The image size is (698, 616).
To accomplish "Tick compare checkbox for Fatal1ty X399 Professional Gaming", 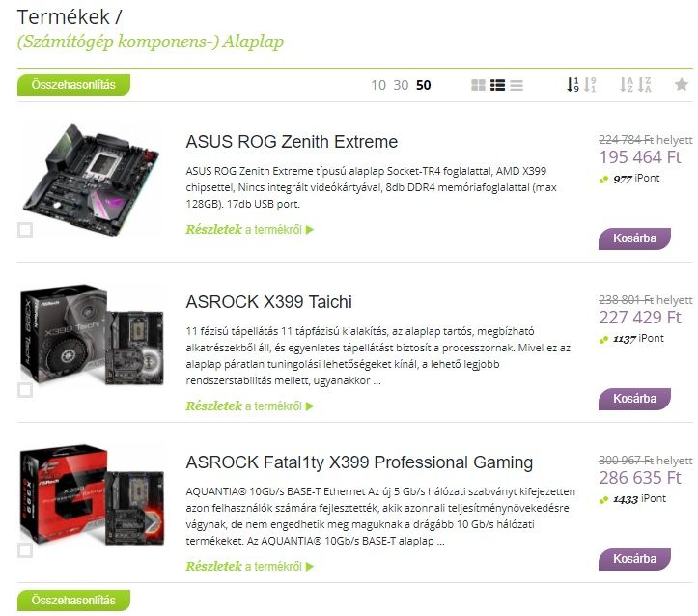I will [25, 550].
